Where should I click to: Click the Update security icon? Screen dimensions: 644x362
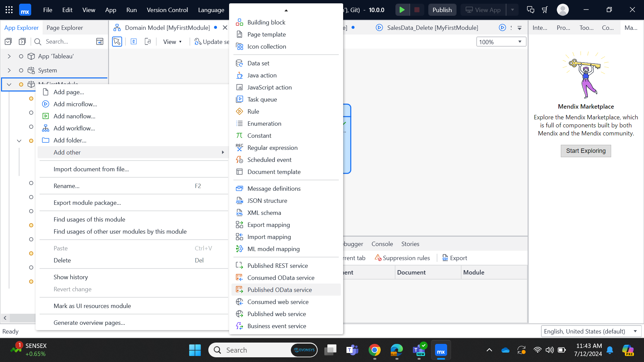(x=198, y=42)
